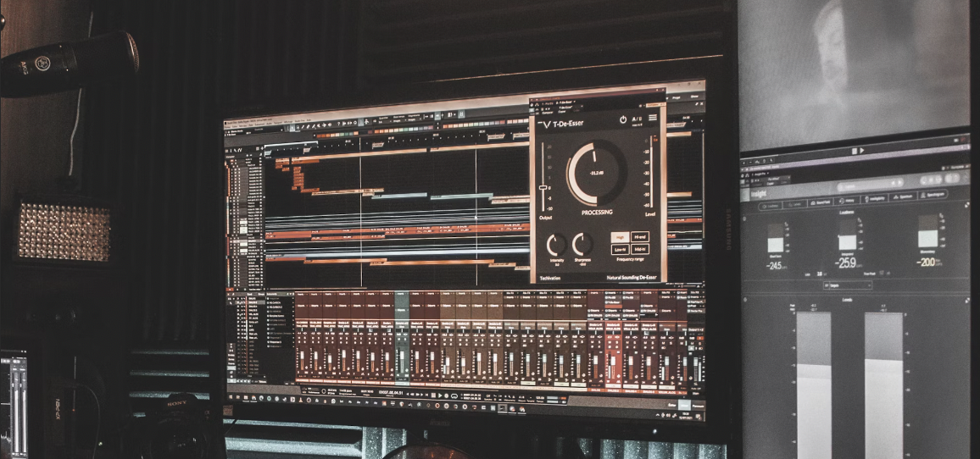The image size is (980, 459).
Task: Toggle the T-De-Esser power bypass icon
Action: [623, 119]
